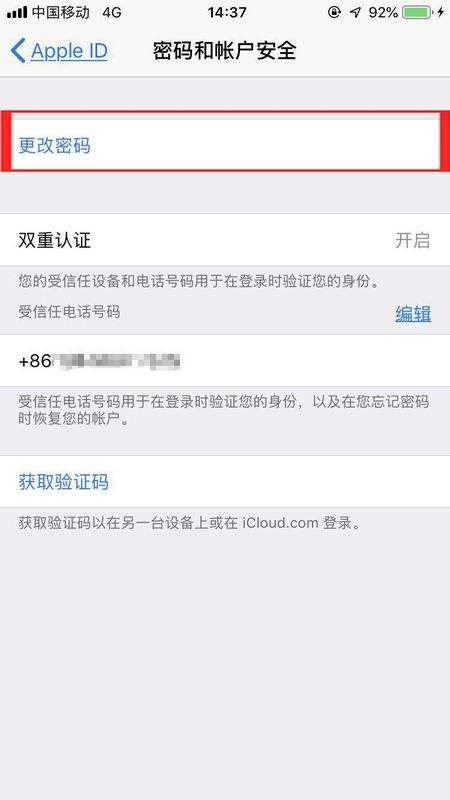This screenshot has width=450, height=800.
Task: Tap the 4G network indicator
Action: 112,12
